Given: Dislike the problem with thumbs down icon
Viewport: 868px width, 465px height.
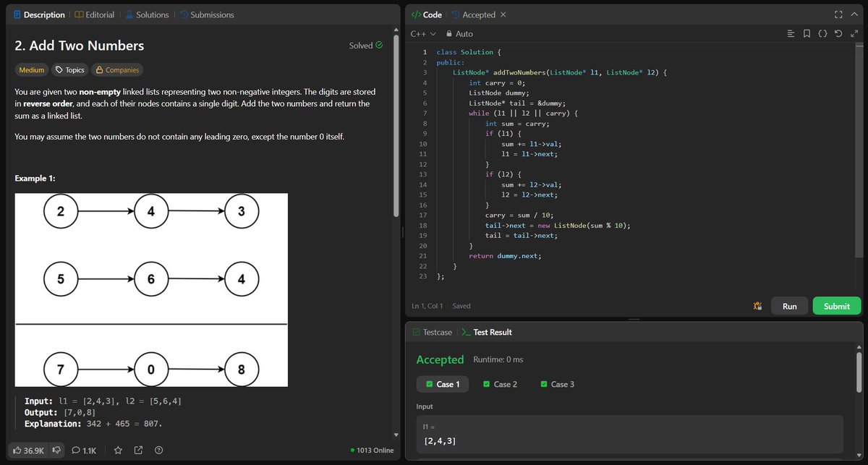Looking at the screenshot, I should click(56, 451).
